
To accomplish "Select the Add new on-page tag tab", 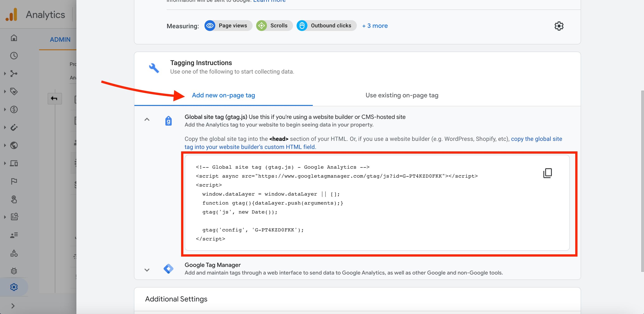I will click(x=223, y=95).
